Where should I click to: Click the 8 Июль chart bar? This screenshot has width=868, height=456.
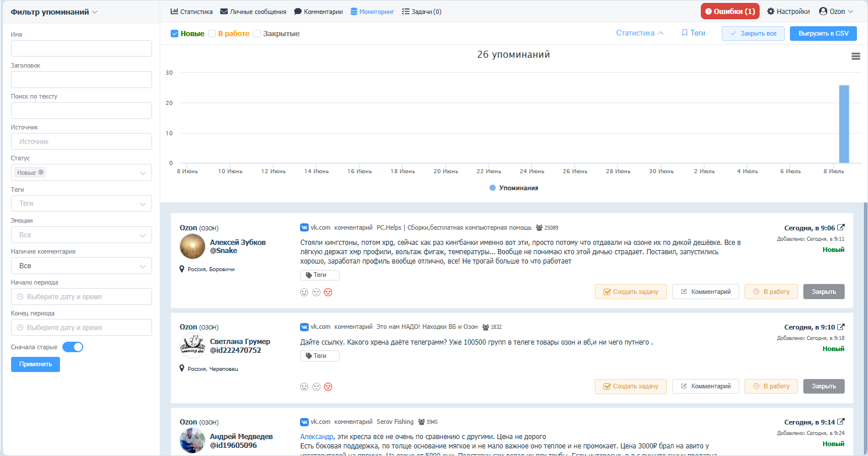844,124
